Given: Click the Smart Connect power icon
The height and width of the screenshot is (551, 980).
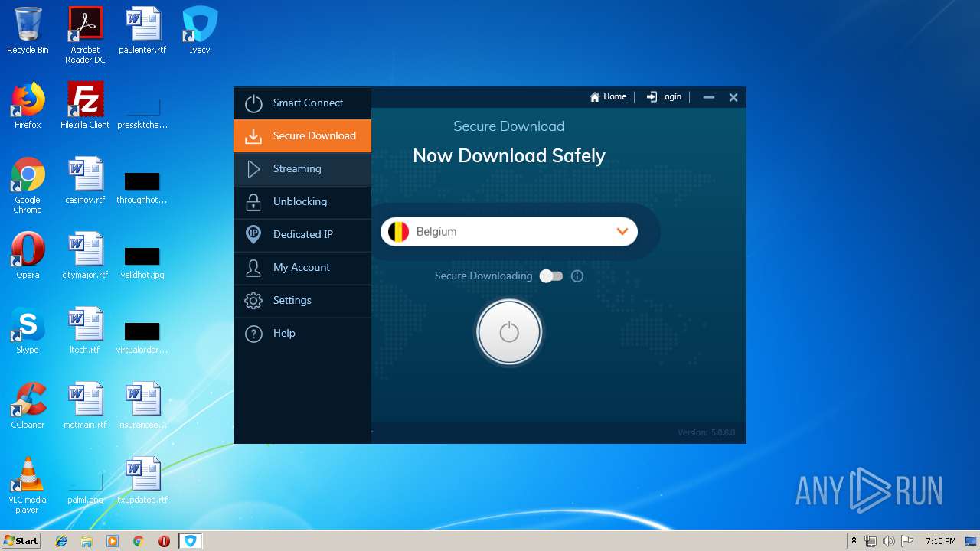Looking at the screenshot, I should tap(253, 103).
